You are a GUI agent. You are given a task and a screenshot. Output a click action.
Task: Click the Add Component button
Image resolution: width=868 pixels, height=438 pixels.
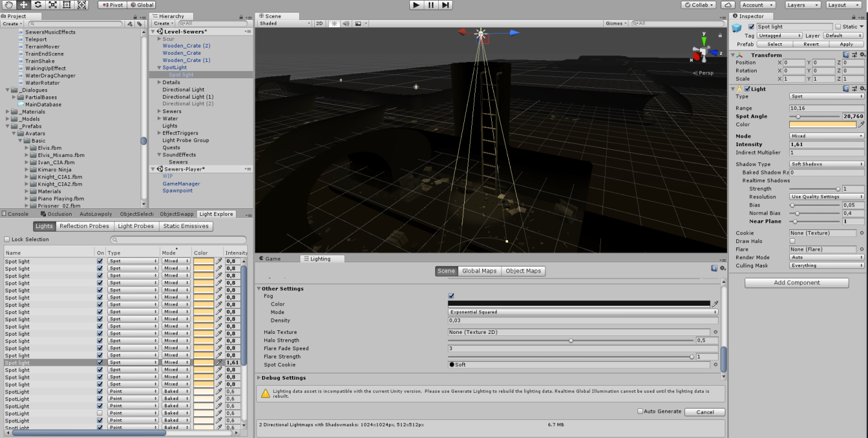[x=796, y=283]
